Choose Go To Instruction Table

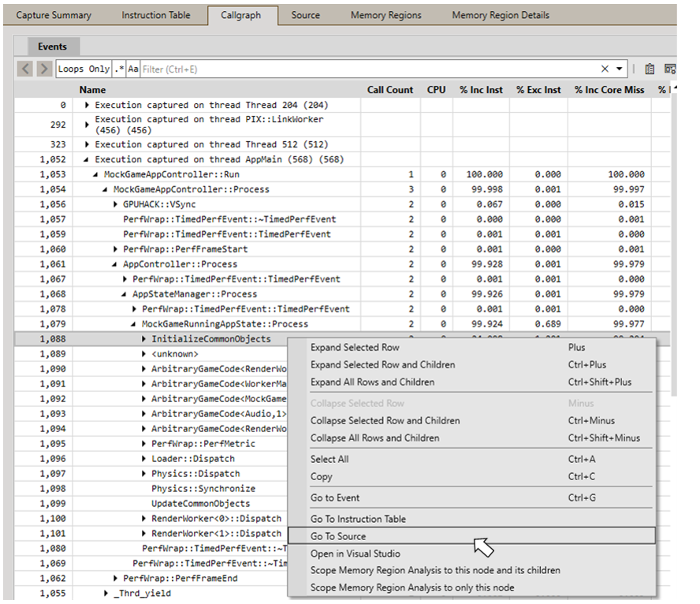pos(472,519)
